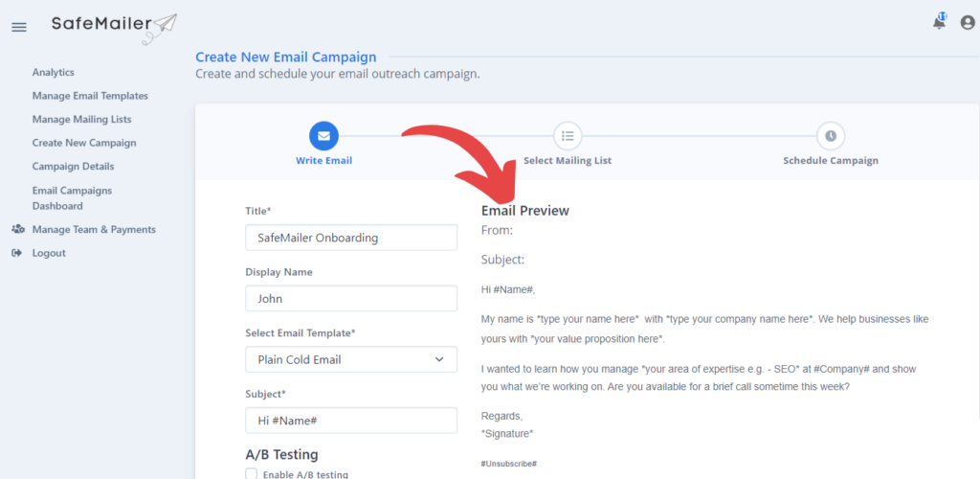Enable the A/B testing checkbox
This screenshot has height=479, width=980.
coord(252,474)
